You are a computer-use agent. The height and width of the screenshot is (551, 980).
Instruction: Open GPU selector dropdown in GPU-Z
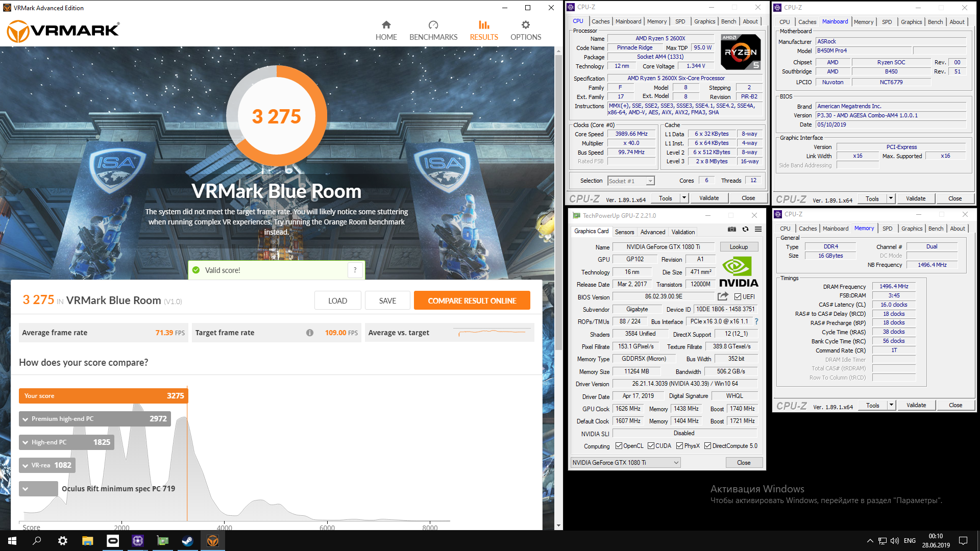point(625,463)
